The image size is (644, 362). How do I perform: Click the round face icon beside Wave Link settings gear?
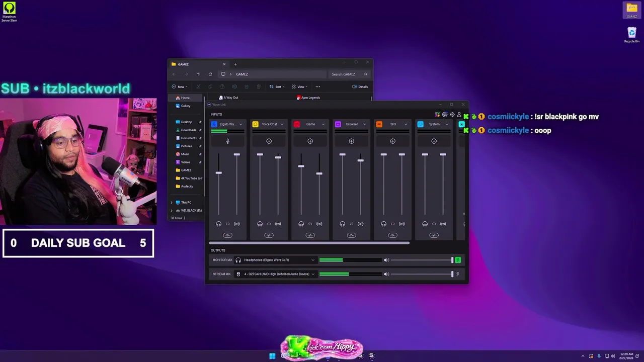[x=445, y=115]
